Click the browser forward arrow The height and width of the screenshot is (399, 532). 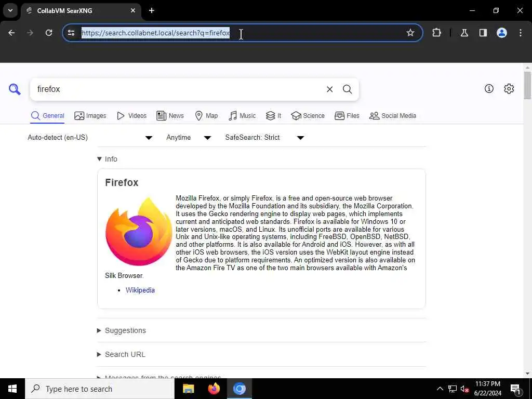30,33
